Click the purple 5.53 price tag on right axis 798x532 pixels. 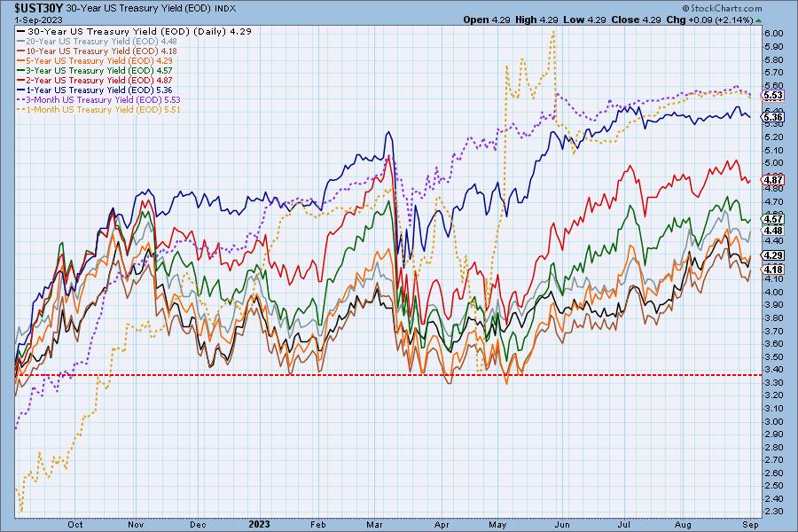[773, 95]
